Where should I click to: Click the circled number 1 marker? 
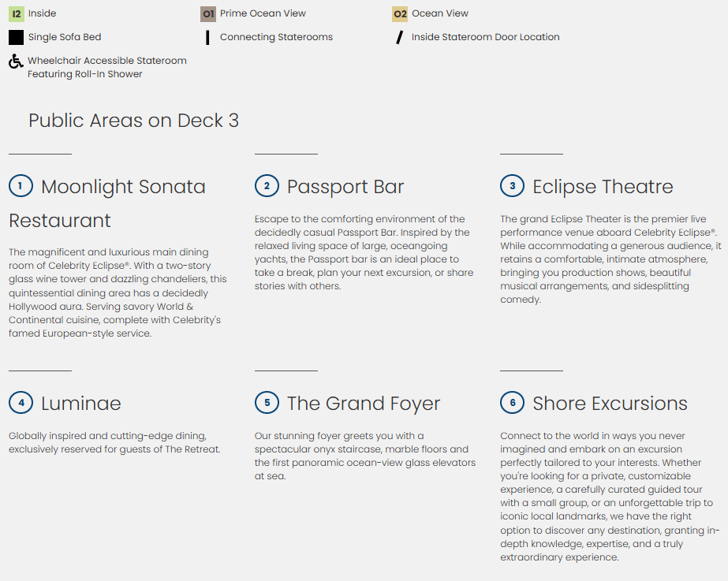21,186
